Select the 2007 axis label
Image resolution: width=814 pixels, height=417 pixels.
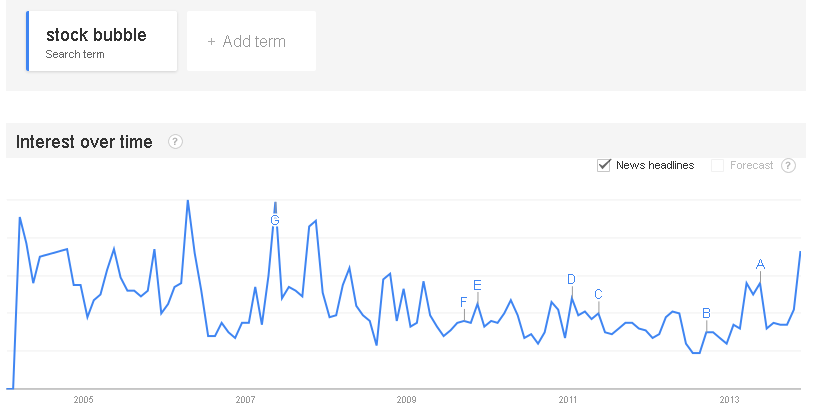pyautogui.click(x=245, y=400)
